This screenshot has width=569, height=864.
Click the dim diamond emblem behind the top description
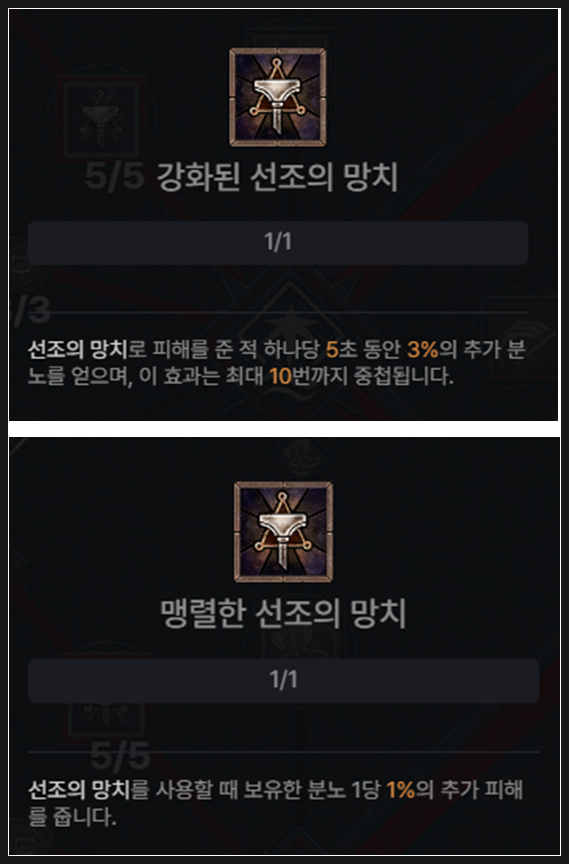(x=289, y=326)
